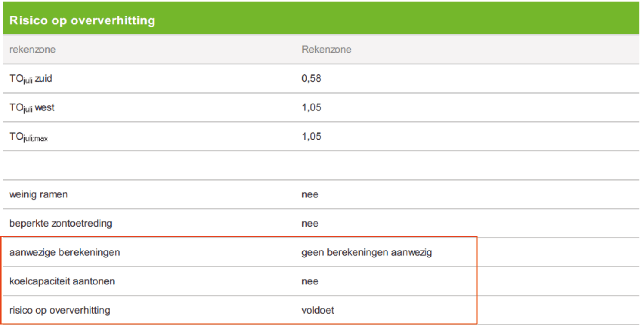The image size is (644, 331).
Task: Click the 'Risico op oververhitting' header
Action: pos(82,20)
